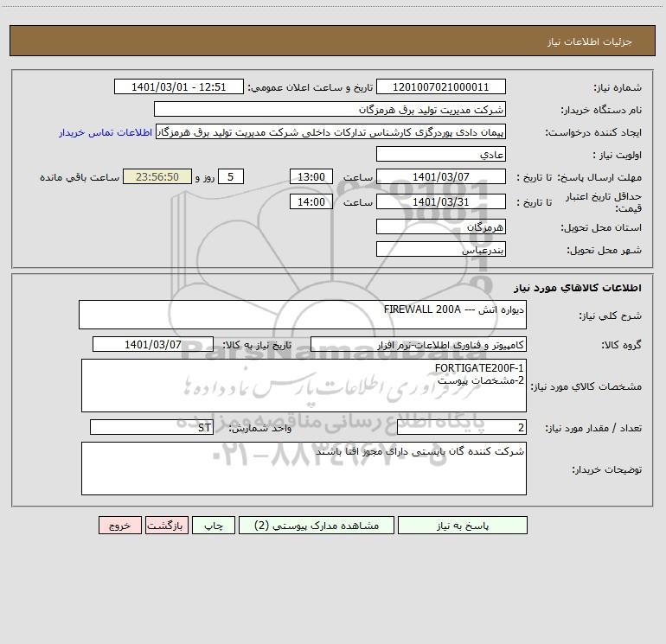Click the label اولویت نیاز
Image resolution: width=666 pixels, height=644 pixels.
click(618, 155)
